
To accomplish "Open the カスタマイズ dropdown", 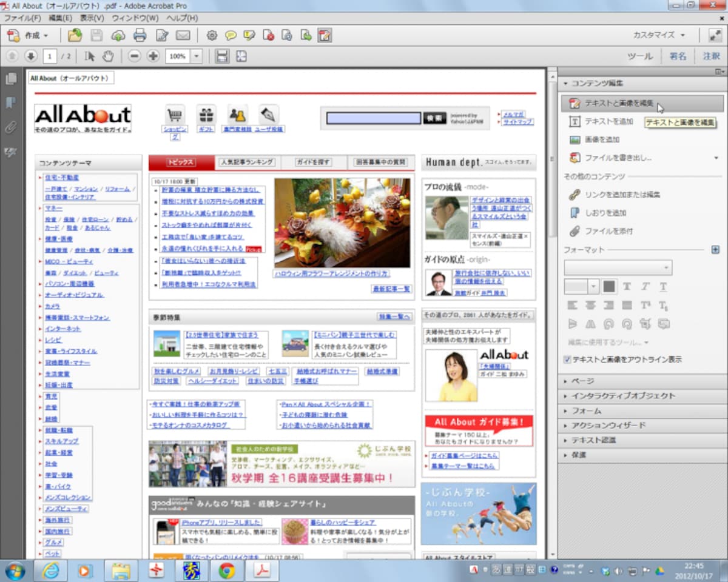I will pyautogui.click(x=659, y=35).
